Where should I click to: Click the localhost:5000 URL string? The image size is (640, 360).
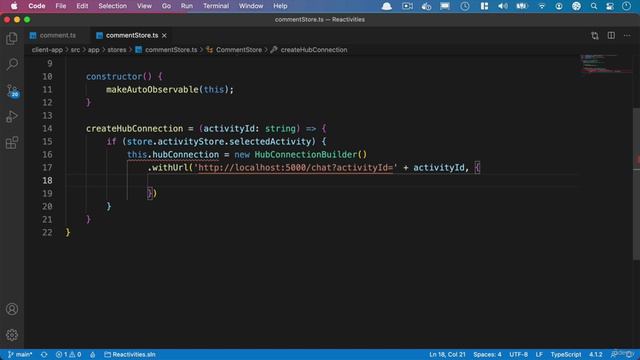tap(295, 168)
